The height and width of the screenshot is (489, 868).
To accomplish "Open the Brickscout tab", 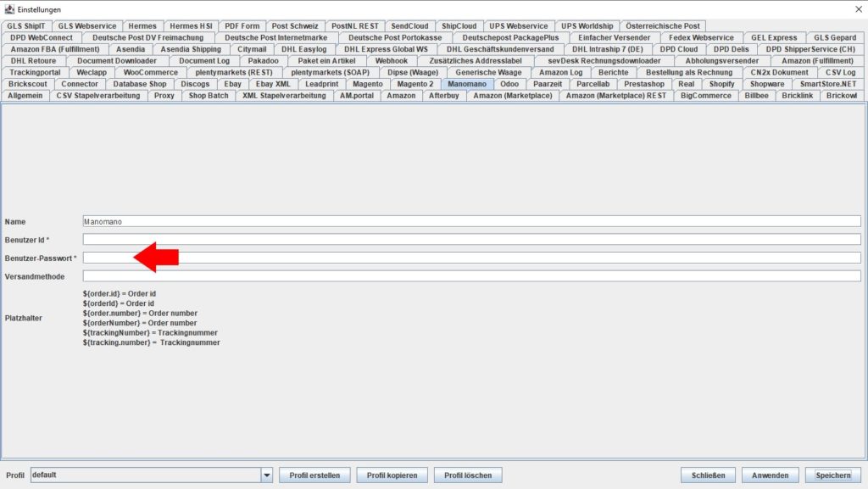I will tap(28, 84).
